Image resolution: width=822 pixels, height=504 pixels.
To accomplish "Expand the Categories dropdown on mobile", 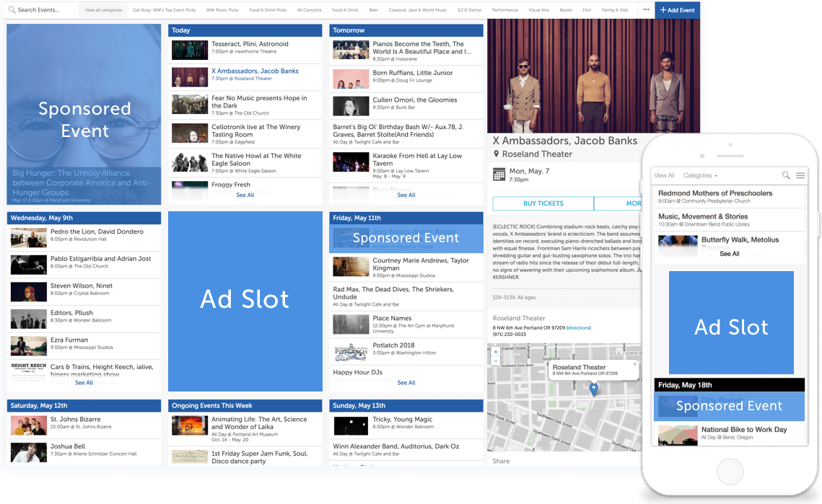I will 700,175.
